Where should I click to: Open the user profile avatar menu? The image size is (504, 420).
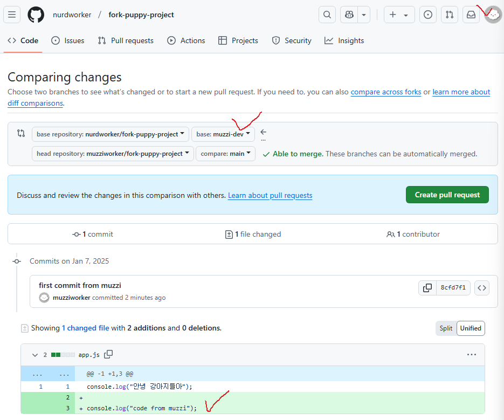pos(493,15)
